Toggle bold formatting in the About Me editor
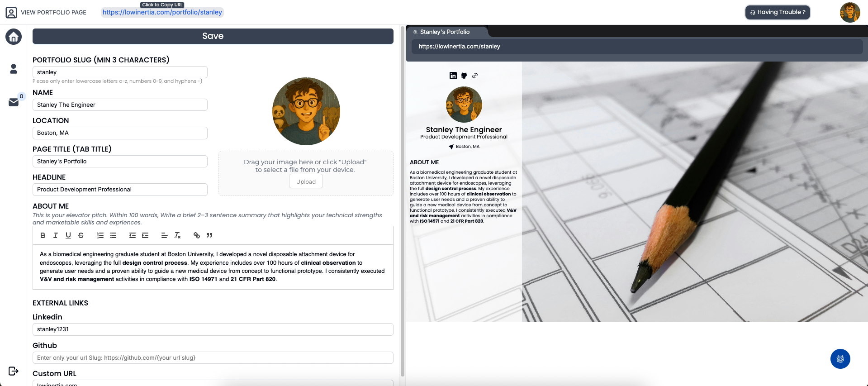Screen dimensions: 868x386 point(43,235)
